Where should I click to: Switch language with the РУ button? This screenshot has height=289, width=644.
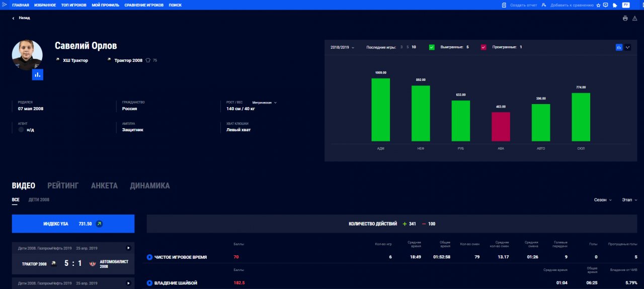coord(626,5)
